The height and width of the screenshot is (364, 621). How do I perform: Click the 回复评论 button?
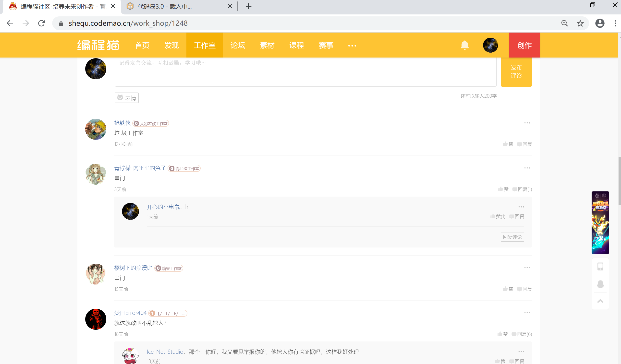point(512,237)
